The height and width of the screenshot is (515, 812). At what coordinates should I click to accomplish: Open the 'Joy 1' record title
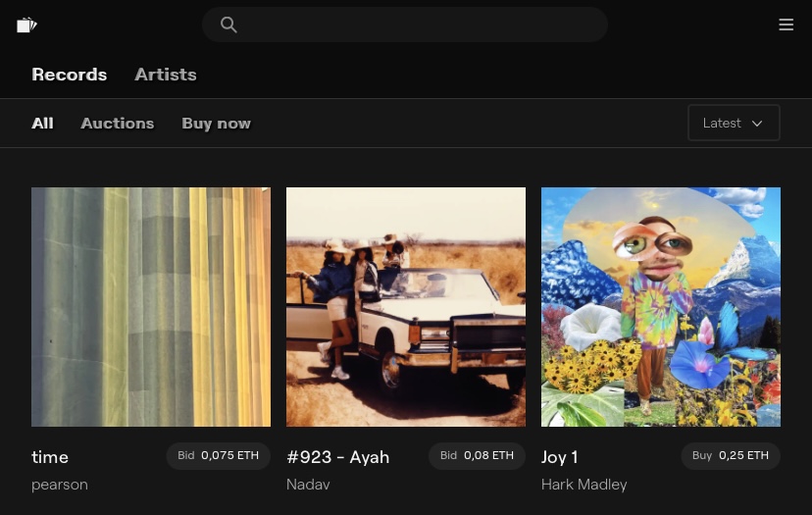pyautogui.click(x=559, y=457)
